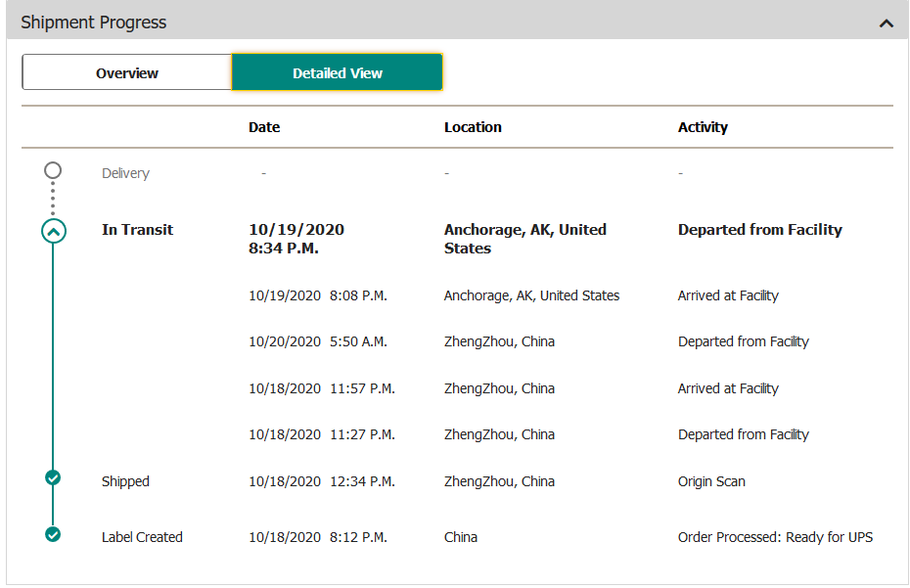Click the In Transit status label
This screenshot has height=588, width=910.
pyautogui.click(x=137, y=230)
